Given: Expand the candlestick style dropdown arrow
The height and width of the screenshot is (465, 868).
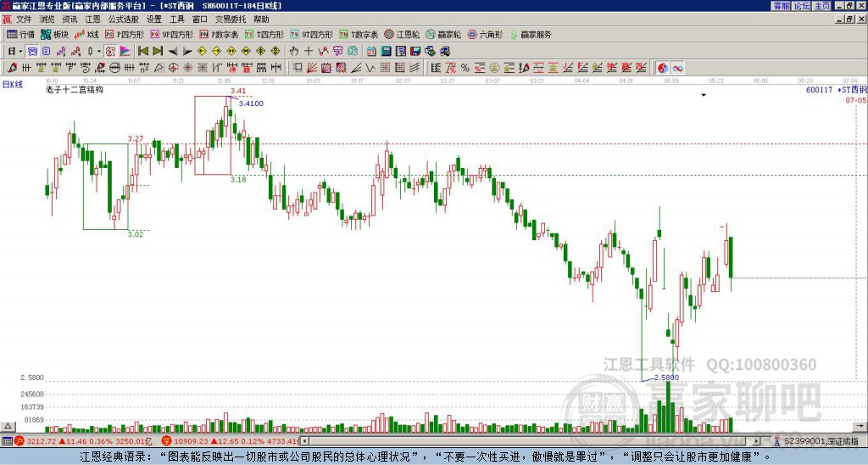Looking at the screenshot, I should coord(98,51).
